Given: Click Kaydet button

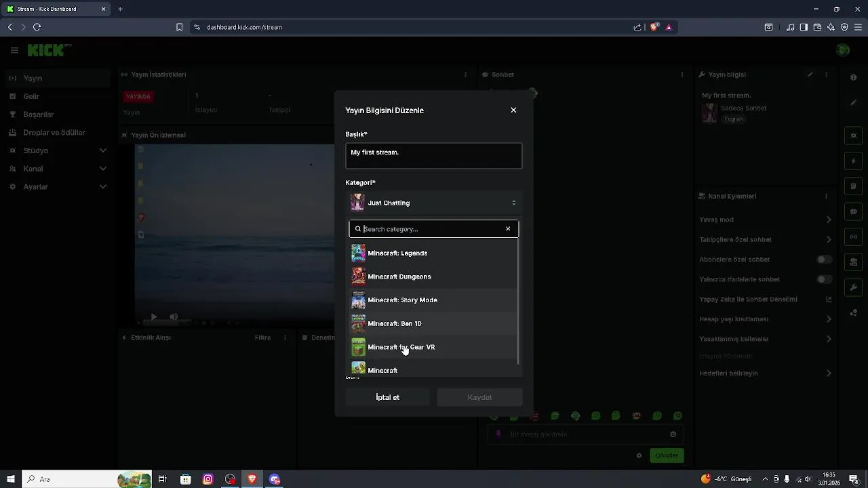Looking at the screenshot, I should pos(479,397).
